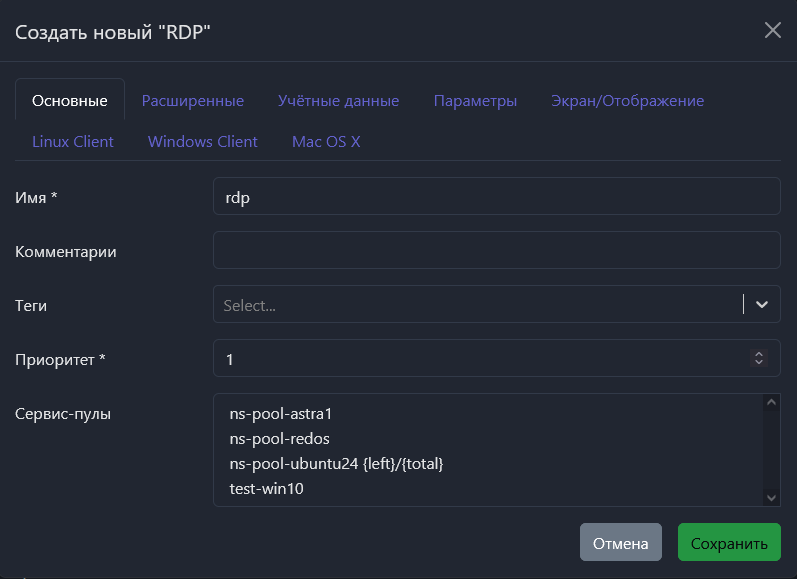797x579 pixels.
Task: Click into the Комментарии field
Action: [496, 251]
